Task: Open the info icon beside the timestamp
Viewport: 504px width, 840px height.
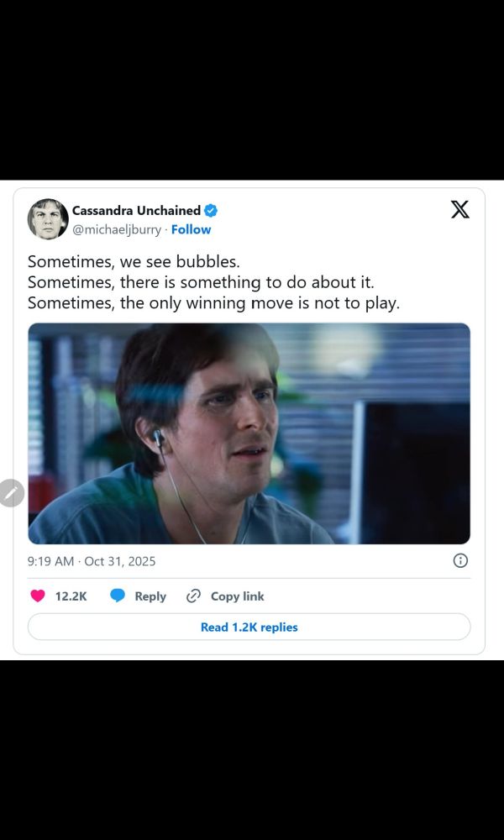Action: [460, 560]
